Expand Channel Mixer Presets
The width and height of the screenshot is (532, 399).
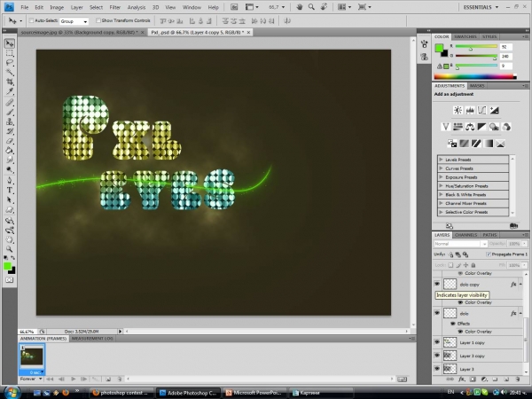coord(441,203)
